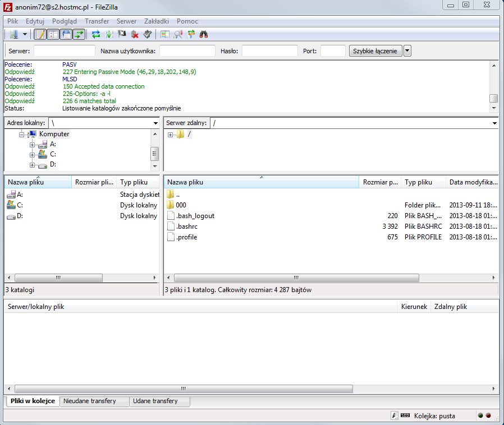
Task: Click the reconnect to last server icon
Action: (x=147, y=34)
